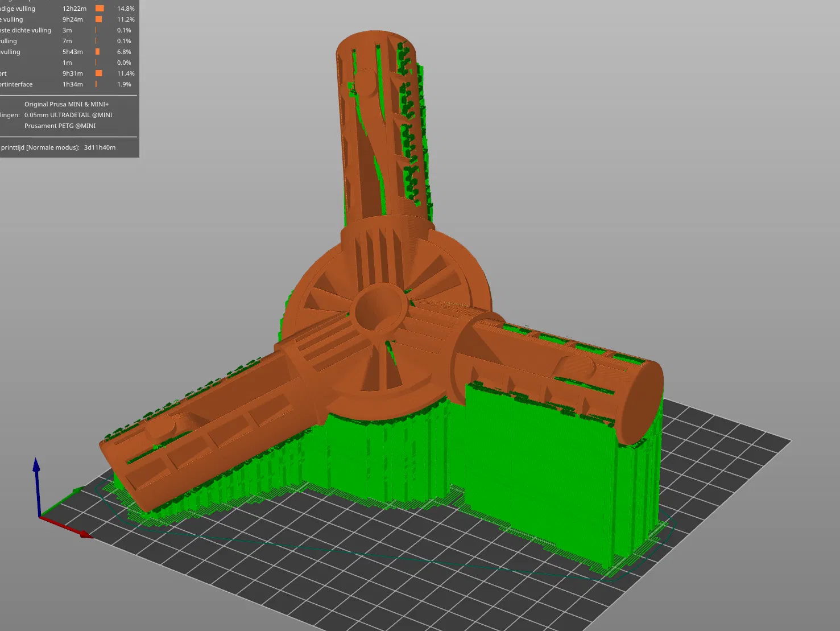Click the 1.9% percentage
This screenshot has width=840, height=631.
(x=124, y=84)
